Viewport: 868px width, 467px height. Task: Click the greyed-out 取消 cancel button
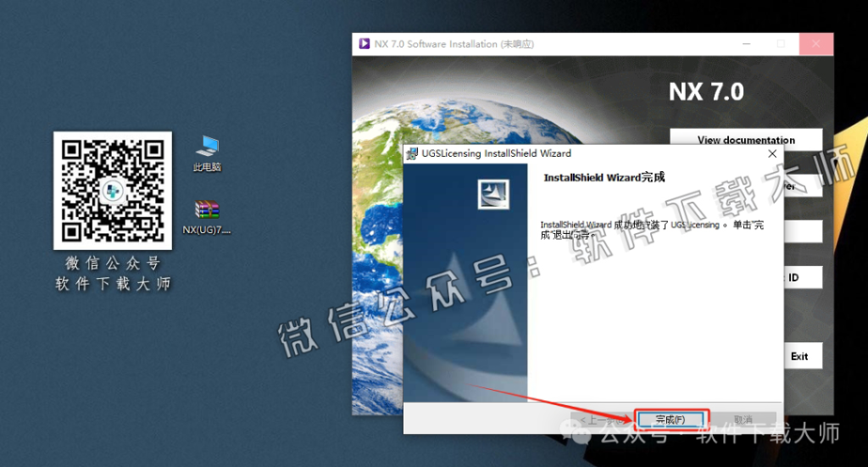(x=743, y=420)
